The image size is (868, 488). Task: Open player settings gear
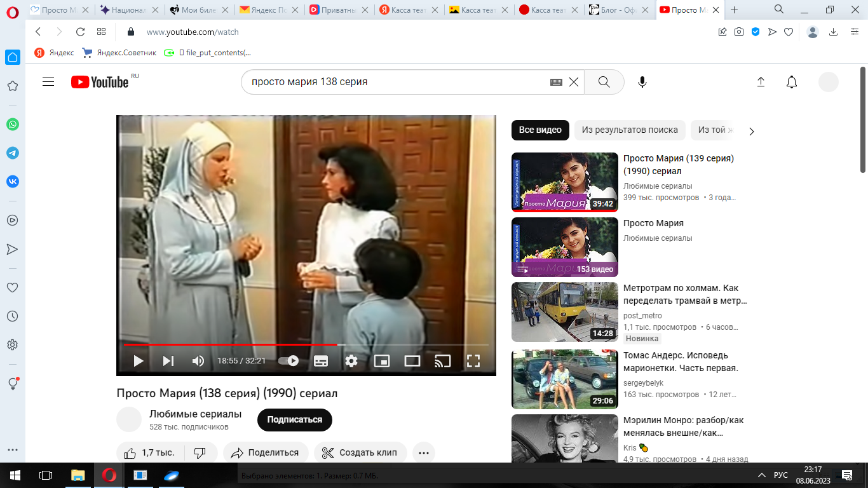[351, 361]
